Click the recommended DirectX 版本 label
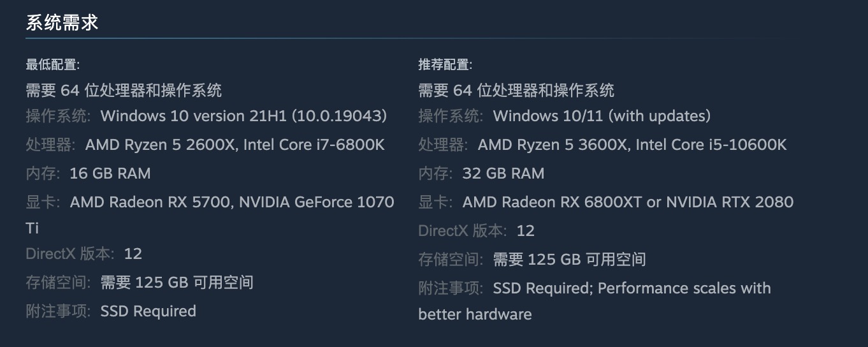Screen dimensions: 868x347 click(x=463, y=231)
